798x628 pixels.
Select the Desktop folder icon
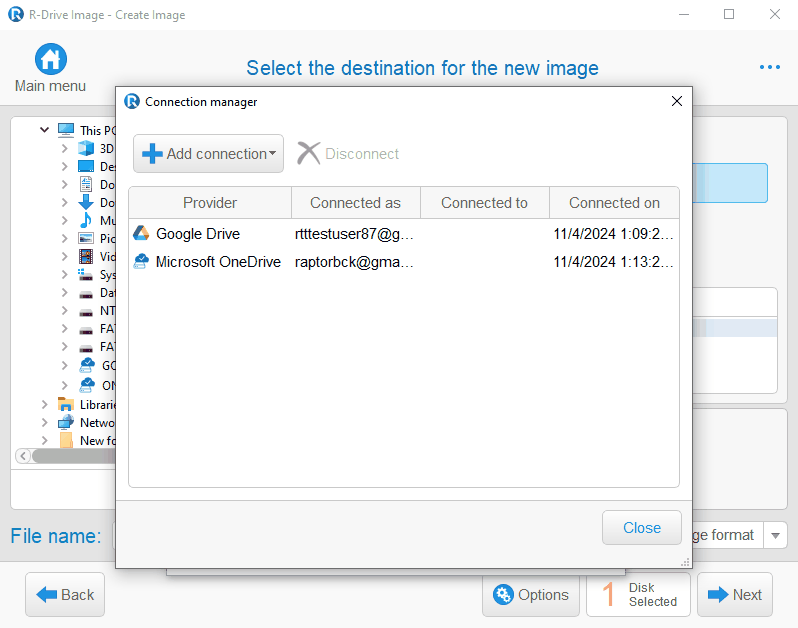coord(86,166)
